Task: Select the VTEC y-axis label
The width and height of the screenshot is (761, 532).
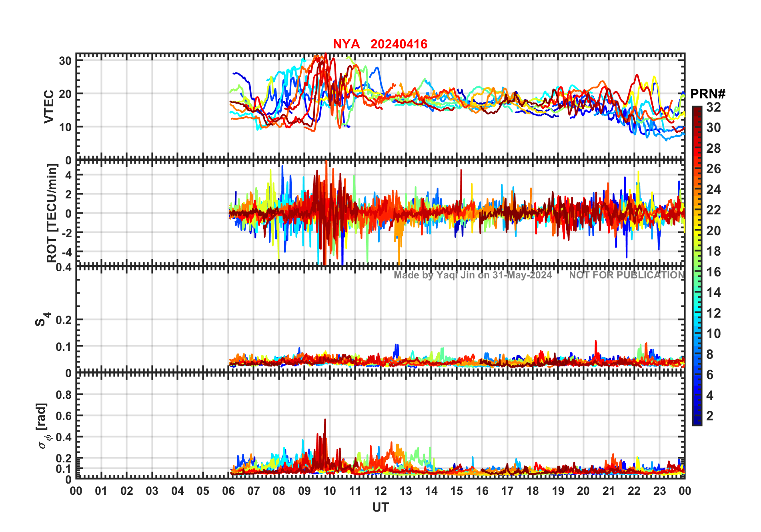Action: point(49,107)
